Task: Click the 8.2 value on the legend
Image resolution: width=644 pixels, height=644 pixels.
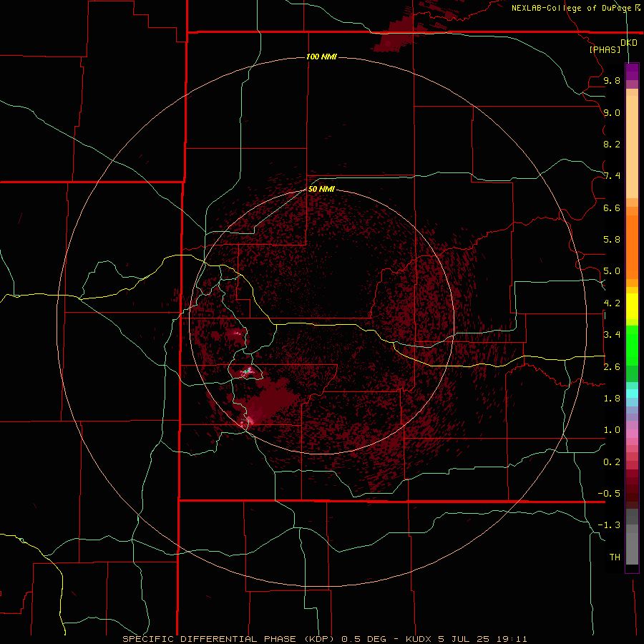Action: pos(612,144)
